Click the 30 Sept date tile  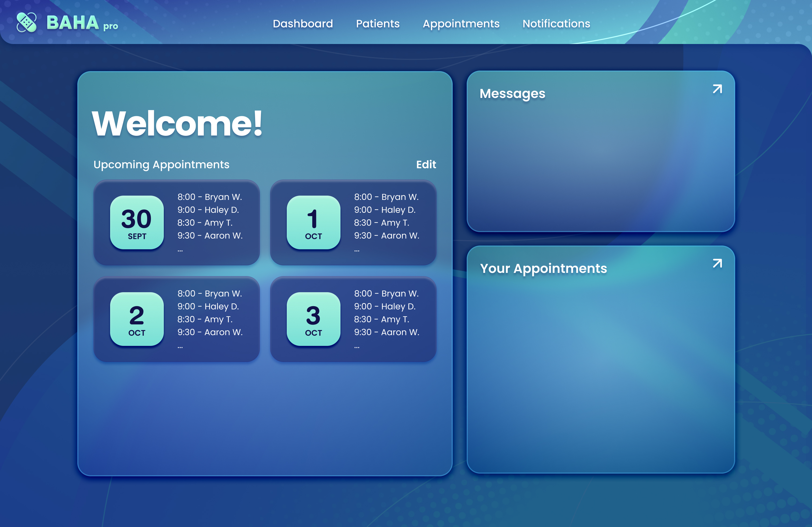pyautogui.click(x=137, y=222)
